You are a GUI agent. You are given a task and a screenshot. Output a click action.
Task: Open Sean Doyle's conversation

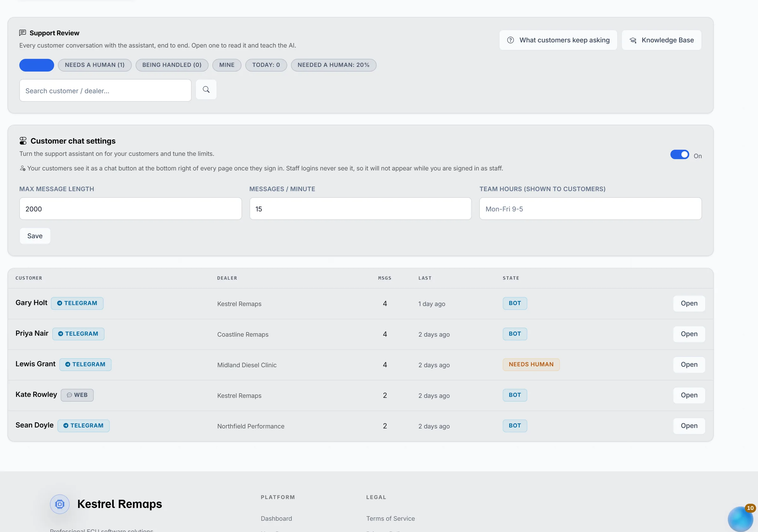(689, 426)
